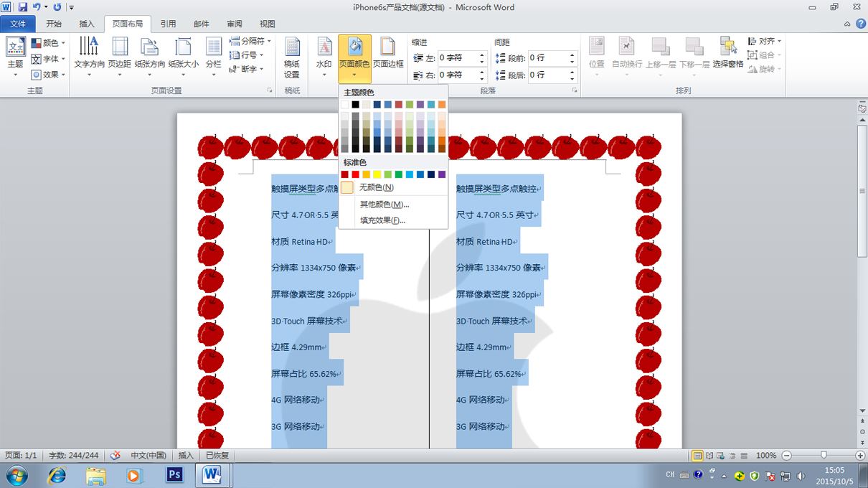Switch to the 开始 tab
The width and height of the screenshot is (868, 488).
54,24
